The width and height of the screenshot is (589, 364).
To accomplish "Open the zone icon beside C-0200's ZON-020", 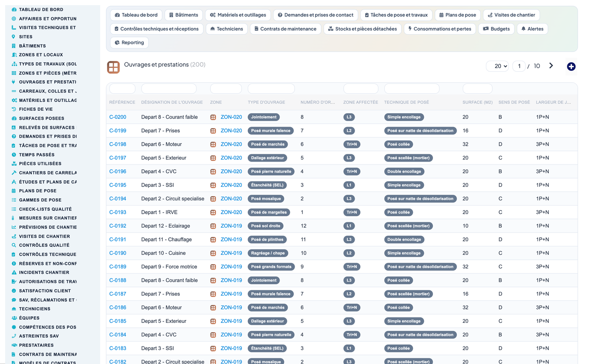I will (x=213, y=117).
